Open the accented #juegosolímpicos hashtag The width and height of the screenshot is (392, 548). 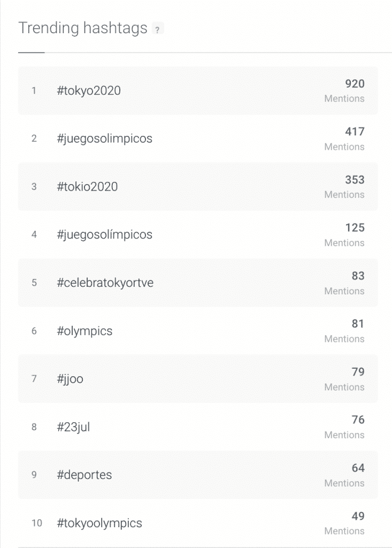click(104, 235)
